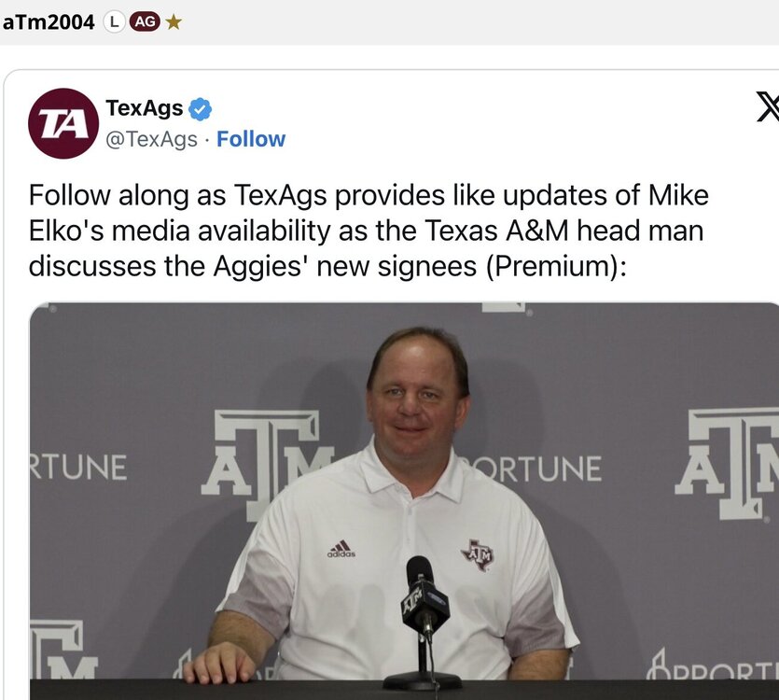Screen dimensions: 779x700
Task: Click the tweet's first line starting with Follow along
Action: [x=369, y=196]
